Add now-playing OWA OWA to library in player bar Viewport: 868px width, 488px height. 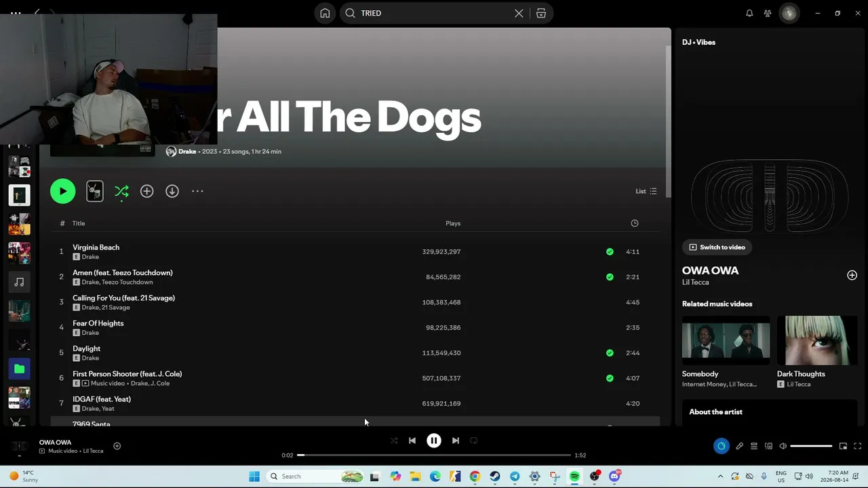tap(117, 446)
